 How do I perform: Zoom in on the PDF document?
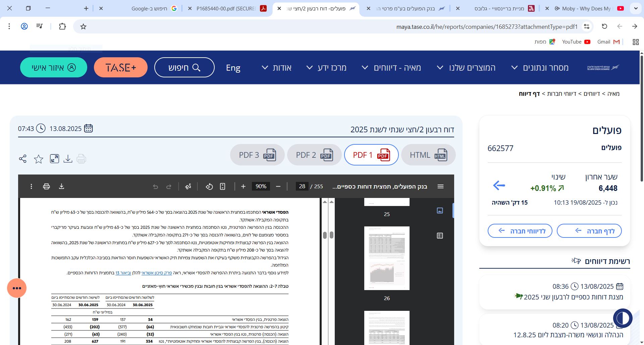coord(243,186)
